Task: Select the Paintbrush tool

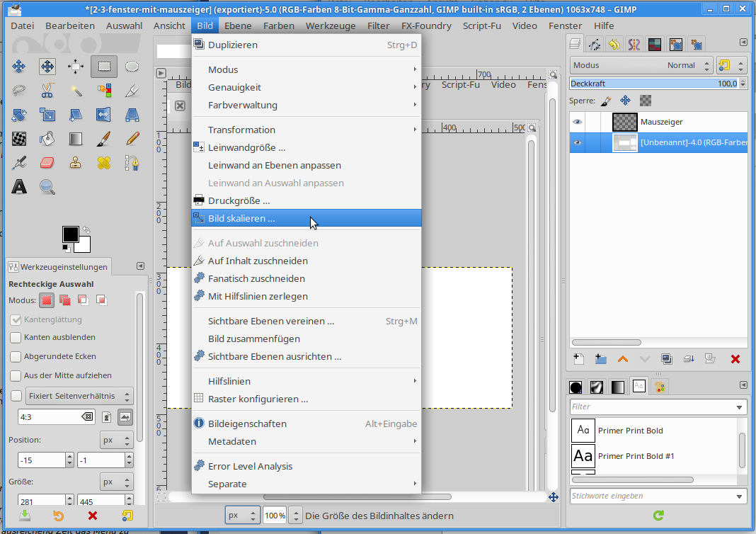Action: [x=103, y=138]
